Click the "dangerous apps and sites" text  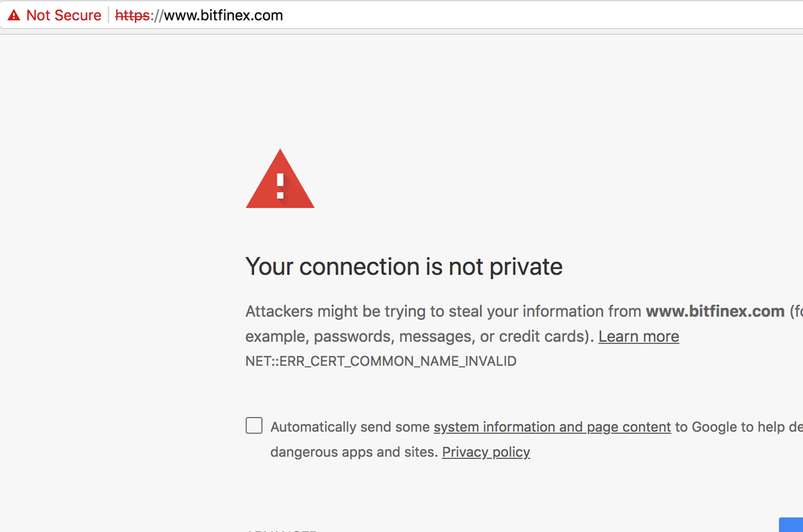point(354,452)
